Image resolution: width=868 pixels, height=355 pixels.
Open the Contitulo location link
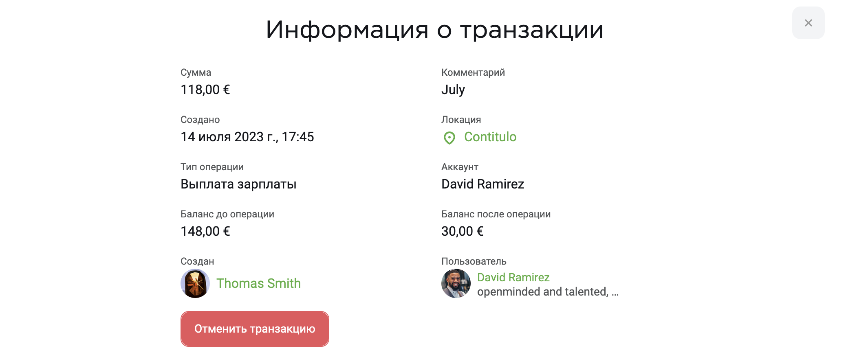(x=490, y=137)
